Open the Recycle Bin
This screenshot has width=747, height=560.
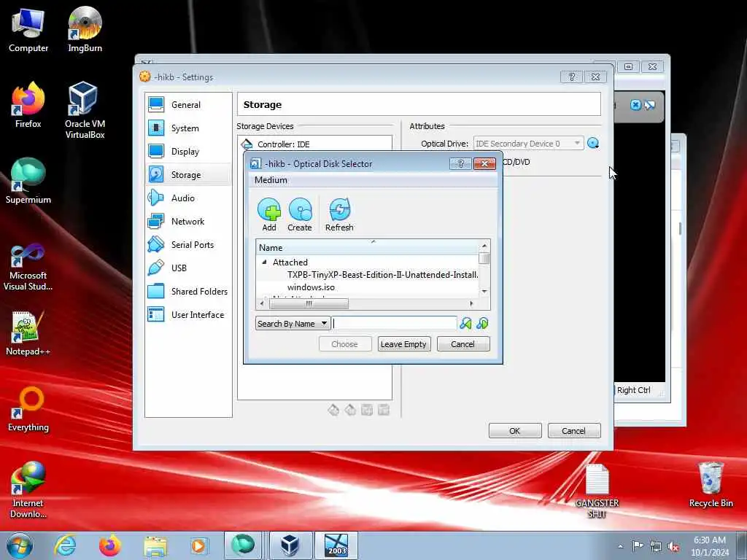(x=711, y=485)
